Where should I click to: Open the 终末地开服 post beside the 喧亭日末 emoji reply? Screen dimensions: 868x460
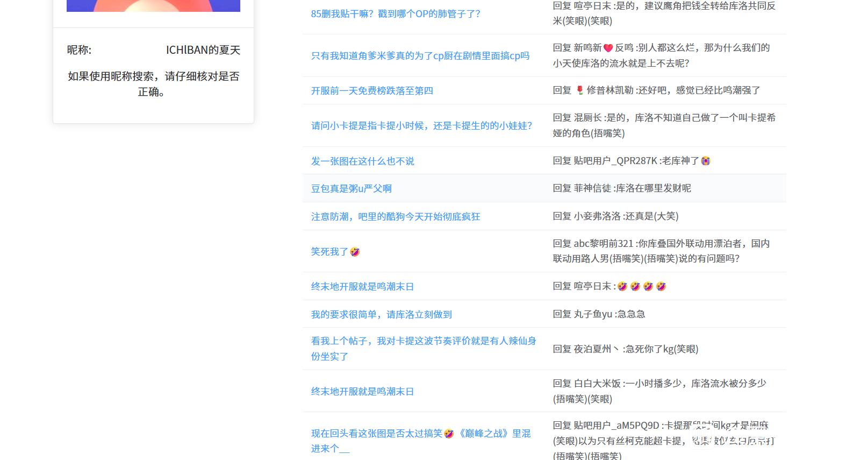point(362,287)
